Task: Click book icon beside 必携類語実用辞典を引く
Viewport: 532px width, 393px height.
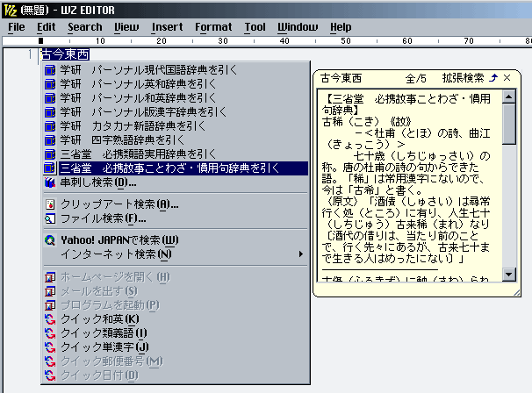Action: [50, 154]
